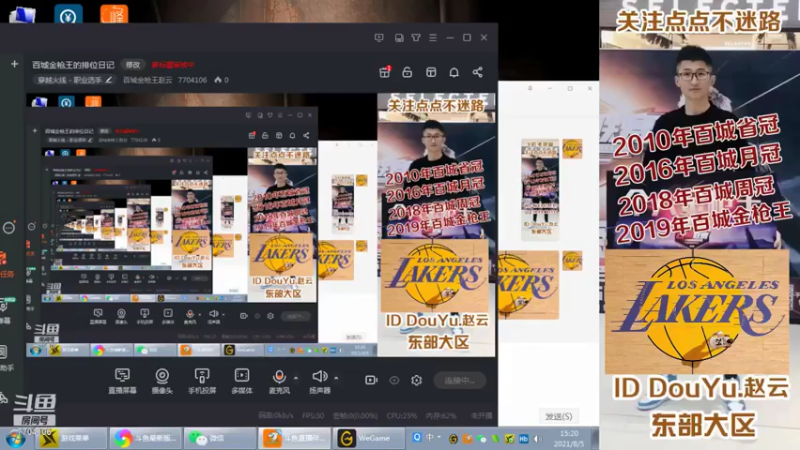This screenshot has width=800, height=450.
Task: Click the Live Screen (直播屏幕) capture icon
Action: point(122,376)
